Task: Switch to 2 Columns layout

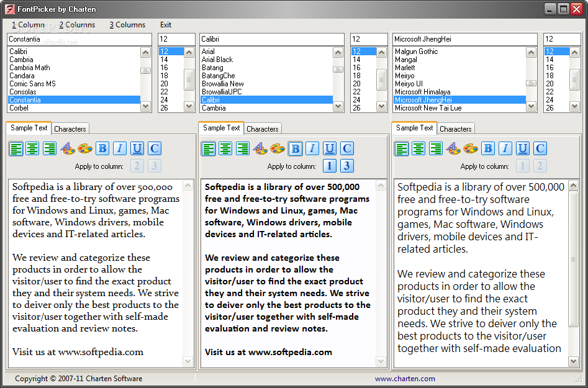Action: click(77, 25)
